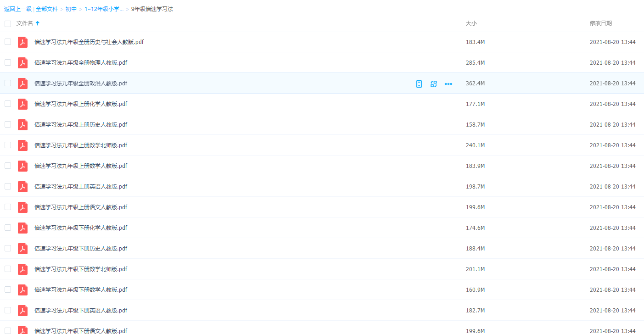This screenshot has height=334, width=644.
Task: Sort files by the 大小 column header
Action: pos(471,23)
